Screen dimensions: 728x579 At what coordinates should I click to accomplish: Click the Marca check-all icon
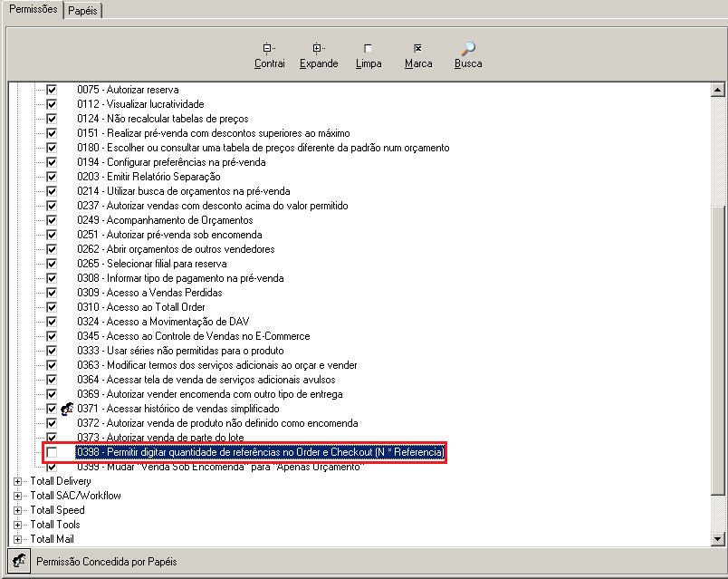417,49
